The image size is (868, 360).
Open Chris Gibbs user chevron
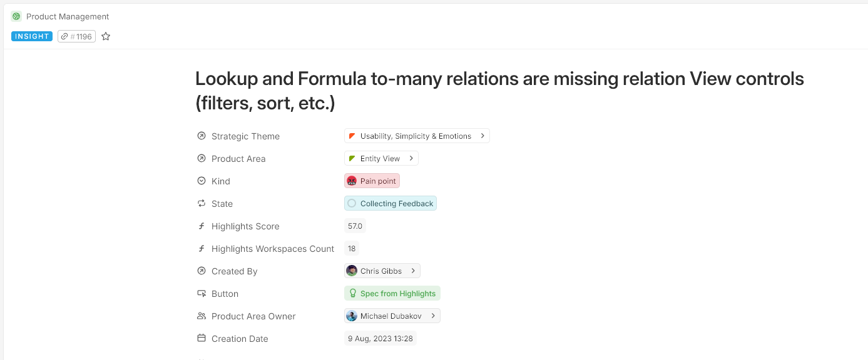coord(413,271)
